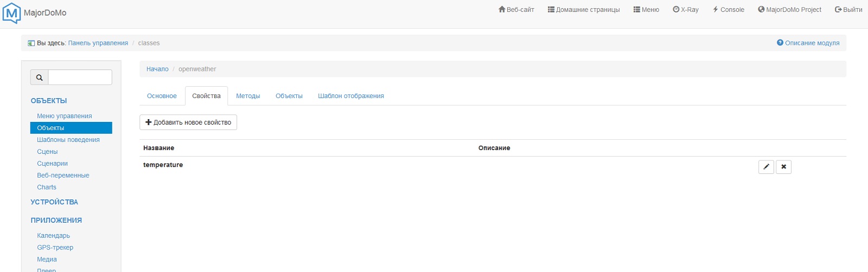Open Меню in the top navigation

(646, 10)
